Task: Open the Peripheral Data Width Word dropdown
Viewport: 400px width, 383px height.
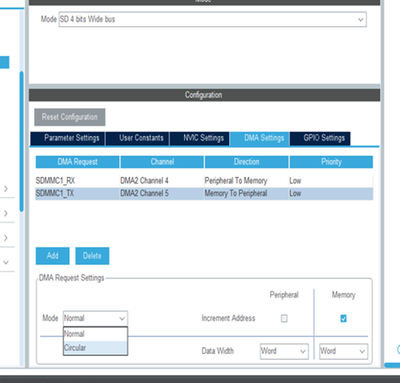Action: [x=284, y=351]
